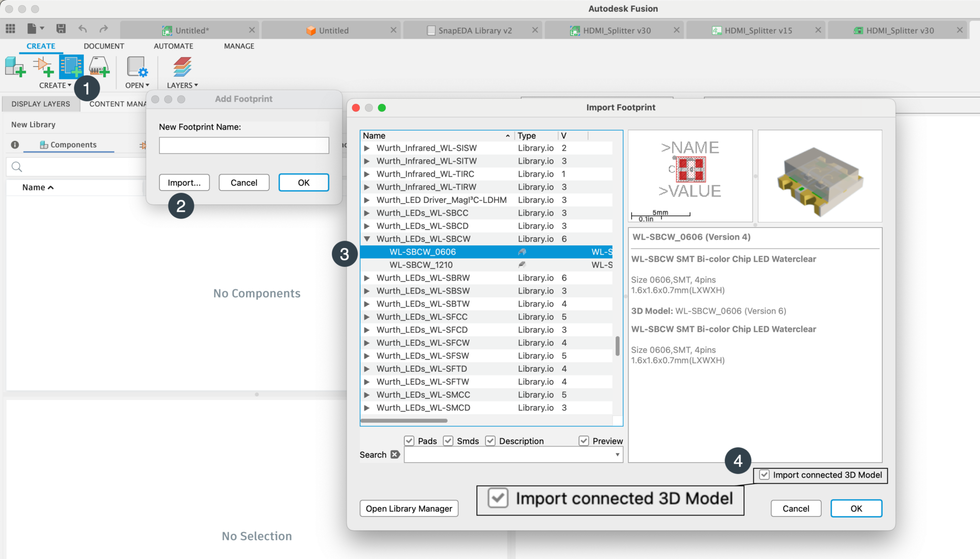Uncheck Import connected 3D Model
Screen dimensions: 980x559
click(764, 475)
